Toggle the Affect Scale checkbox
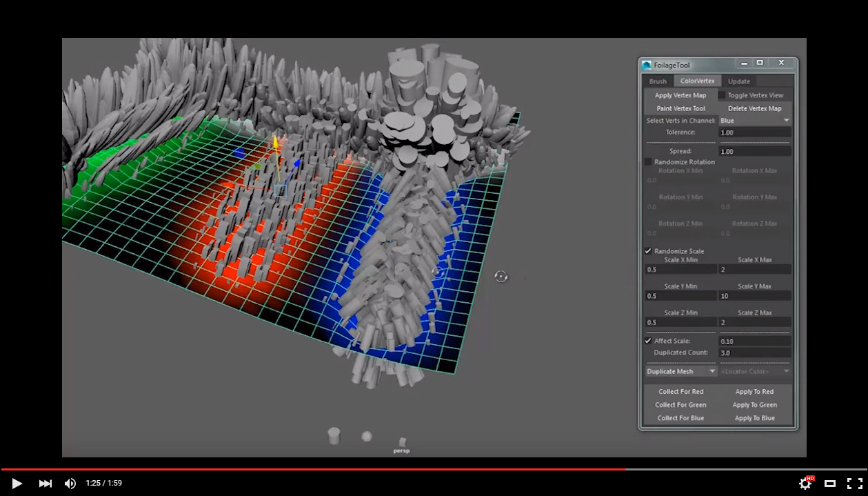 647,340
